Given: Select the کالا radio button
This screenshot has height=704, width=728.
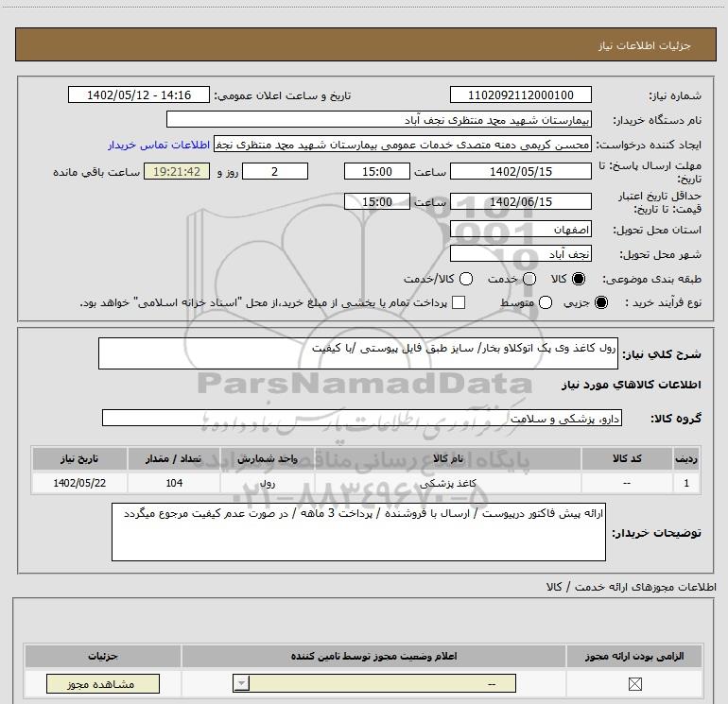Looking at the screenshot, I should coord(579,279).
